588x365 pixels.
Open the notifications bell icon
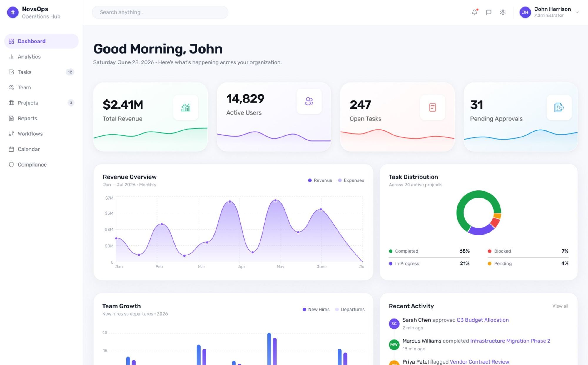pyautogui.click(x=474, y=12)
